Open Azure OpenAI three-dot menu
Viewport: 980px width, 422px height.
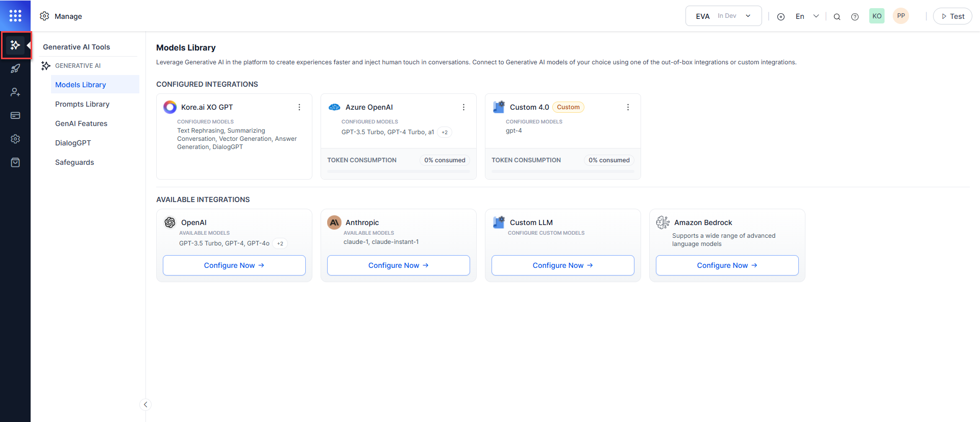(x=463, y=107)
